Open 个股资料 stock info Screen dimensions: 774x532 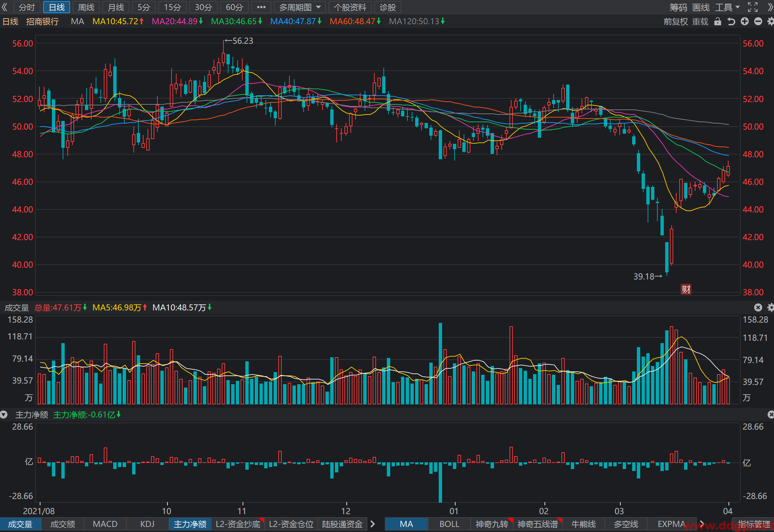coord(350,7)
